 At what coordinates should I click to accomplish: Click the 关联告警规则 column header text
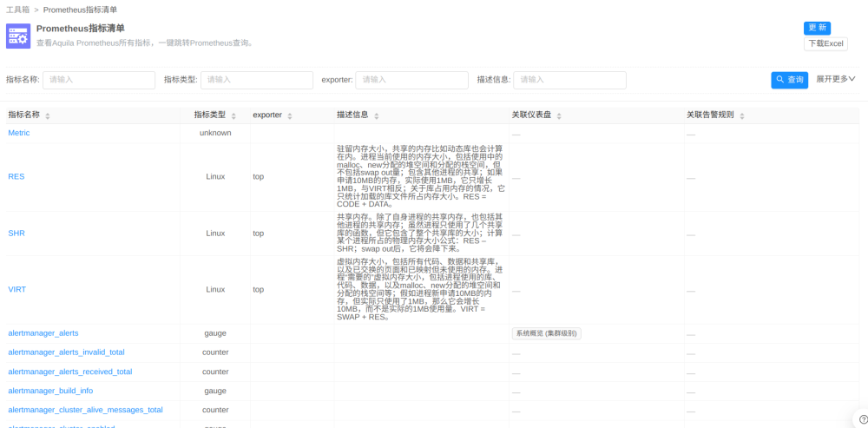pyautogui.click(x=710, y=115)
